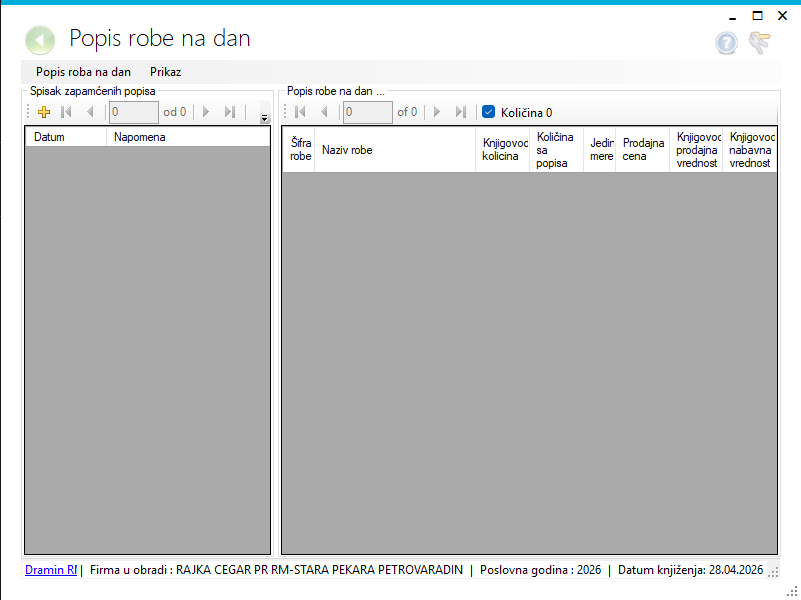Open help with the question mark icon

(x=726, y=42)
